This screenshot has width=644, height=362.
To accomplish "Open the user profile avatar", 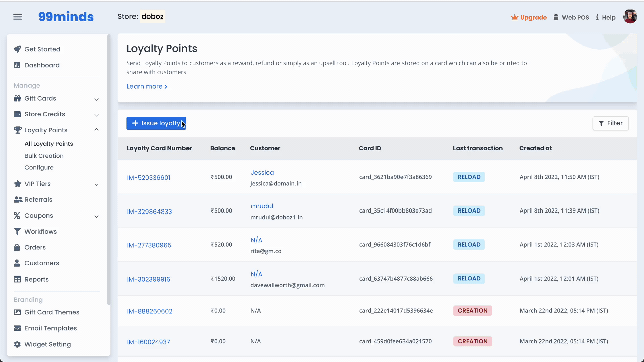I will click(630, 16).
